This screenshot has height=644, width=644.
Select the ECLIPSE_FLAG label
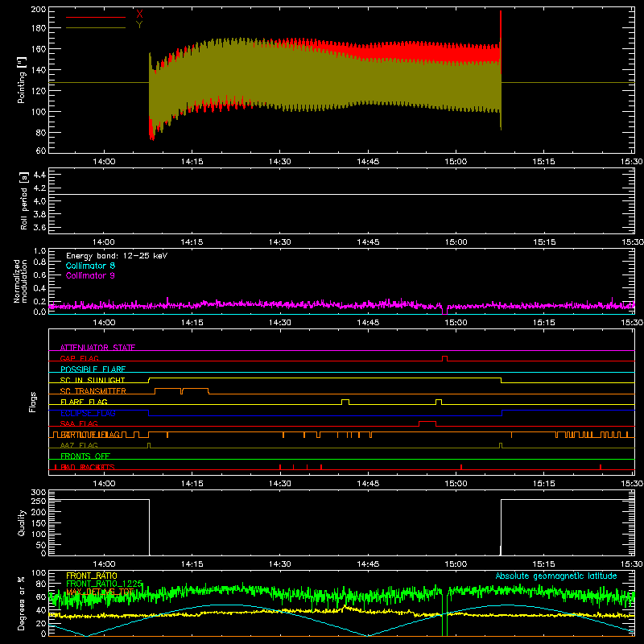pos(88,413)
